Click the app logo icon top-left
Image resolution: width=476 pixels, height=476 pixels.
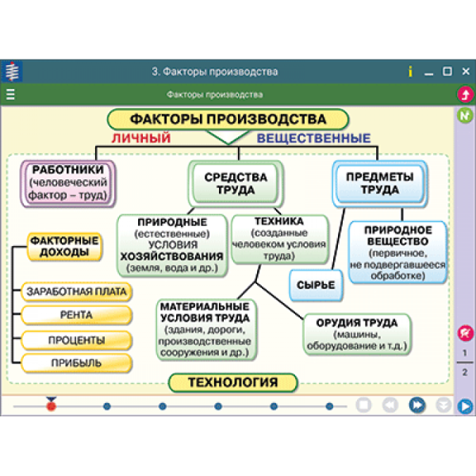(12, 71)
